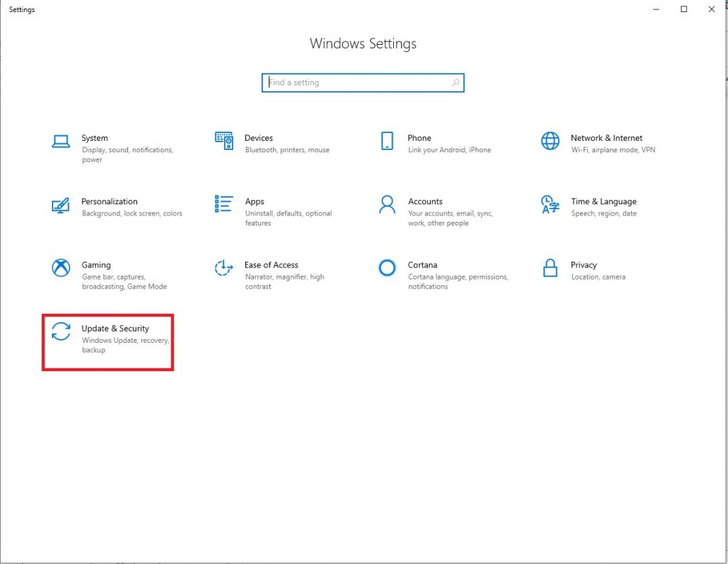The image size is (728, 564).
Task: Click 'Background, lock screen, colors' text
Action: tap(132, 213)
